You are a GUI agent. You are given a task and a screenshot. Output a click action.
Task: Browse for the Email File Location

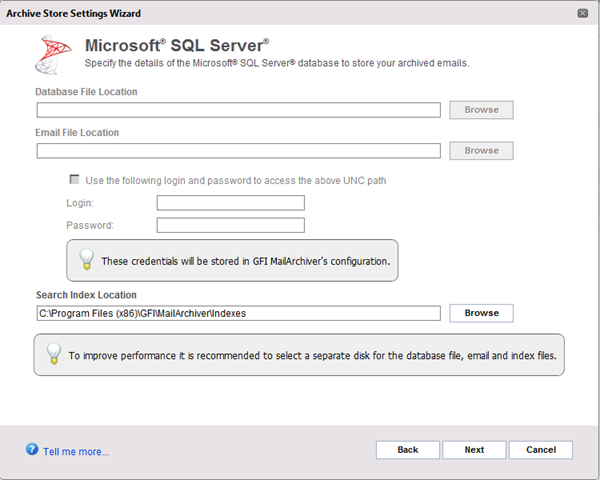(x=481, y=151)
